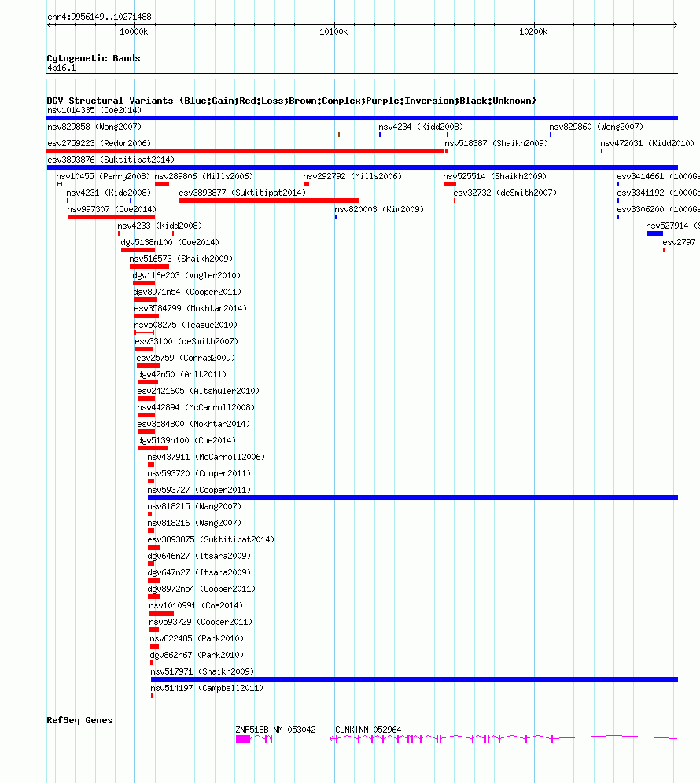Screen dimensions: 700x783
Task: Select dgv5138n100 (Coe2014) variant
Action: 138,250
